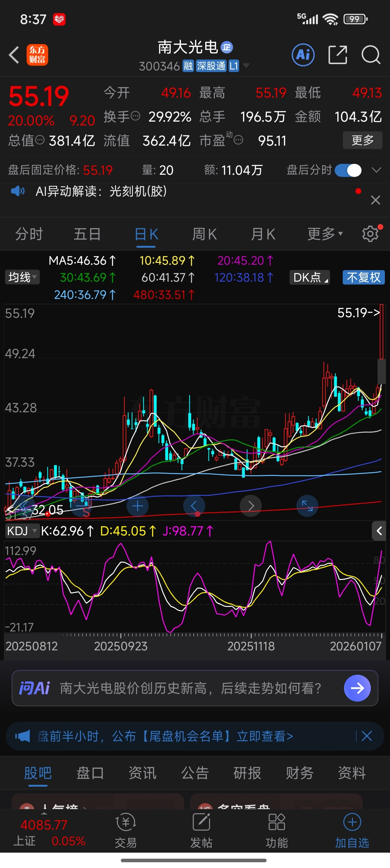Tap the 融 margin trading badge
This screenshot has width=390, height=868.
[188, 66]
